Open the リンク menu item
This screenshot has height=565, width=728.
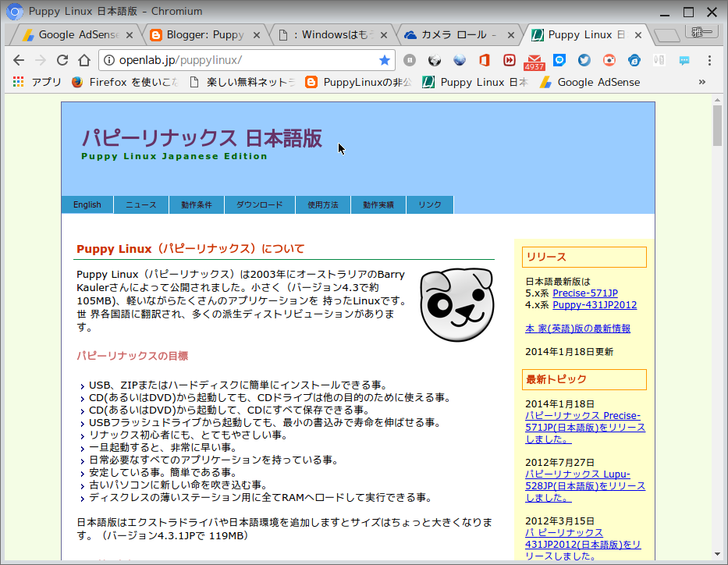[x=430, y=204]
